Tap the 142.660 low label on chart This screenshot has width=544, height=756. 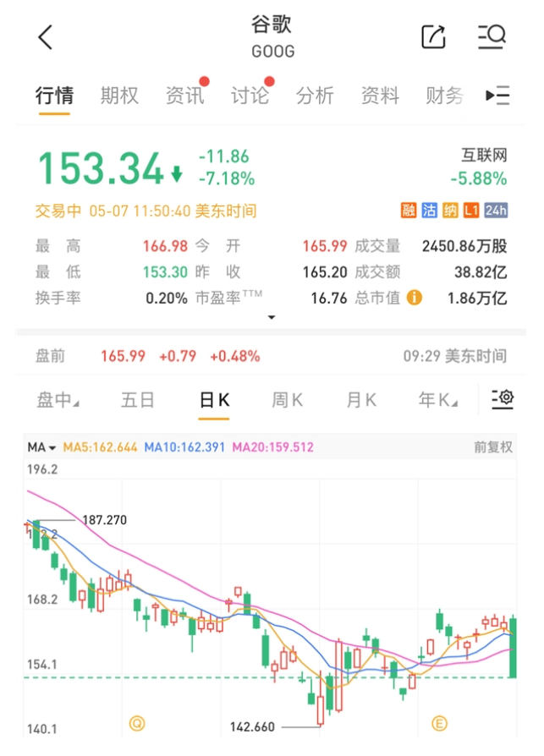coord(252,726)
